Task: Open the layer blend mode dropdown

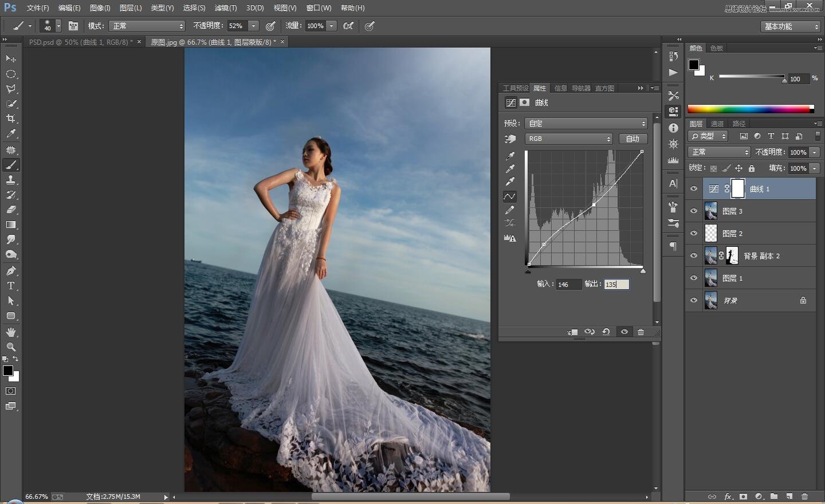Action: point(718,152)
